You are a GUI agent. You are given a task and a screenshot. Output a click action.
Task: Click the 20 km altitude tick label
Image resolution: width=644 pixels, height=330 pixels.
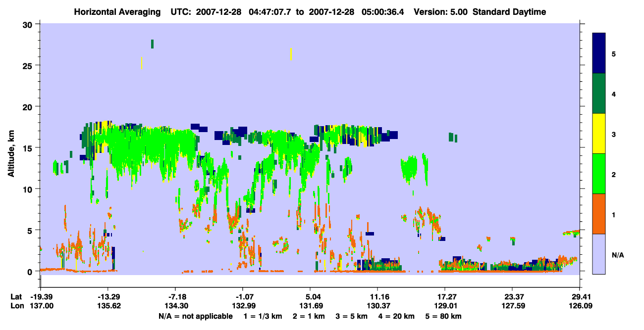tap(29, 106)
